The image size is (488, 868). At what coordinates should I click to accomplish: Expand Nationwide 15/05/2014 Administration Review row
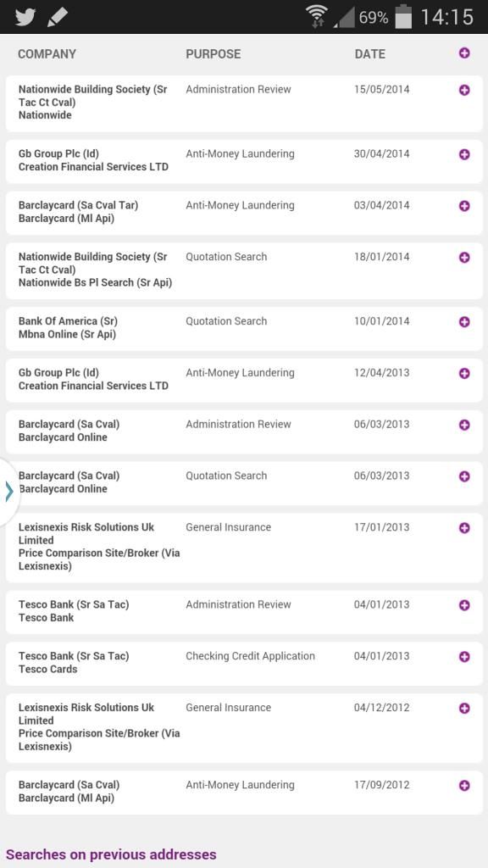tap(464, 90)
